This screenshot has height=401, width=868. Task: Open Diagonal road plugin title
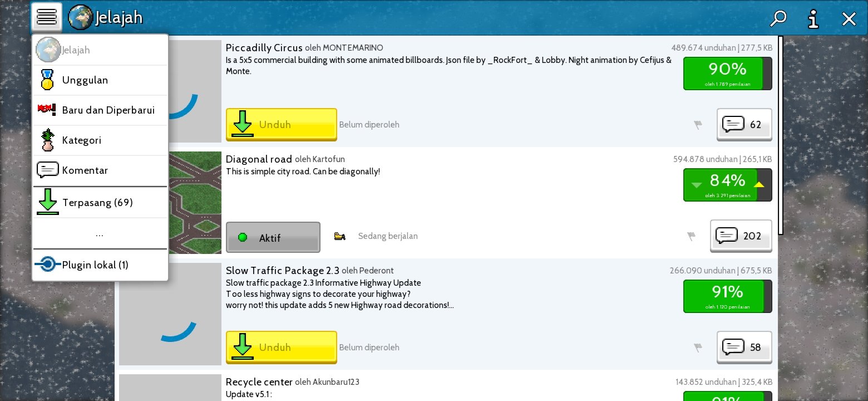259,159
